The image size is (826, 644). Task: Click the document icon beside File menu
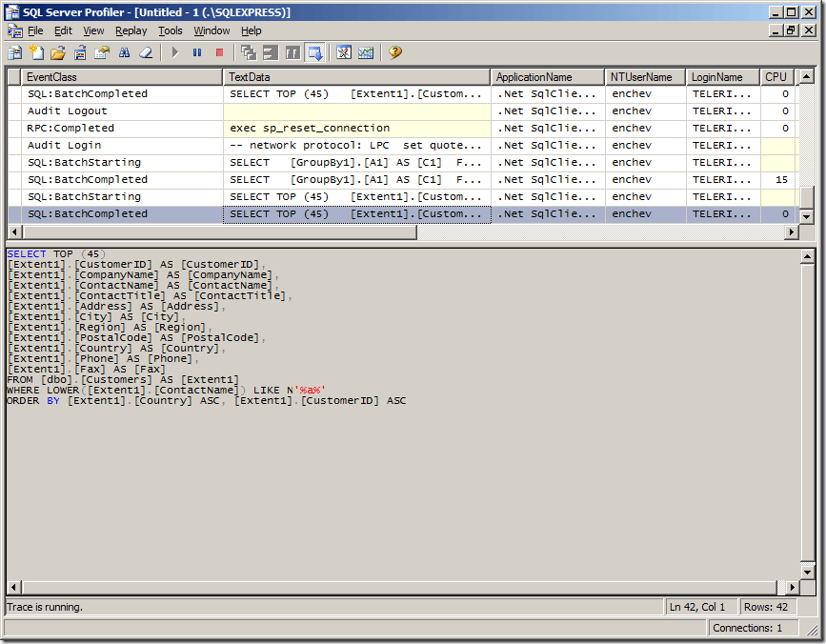(x=14, y=31)
